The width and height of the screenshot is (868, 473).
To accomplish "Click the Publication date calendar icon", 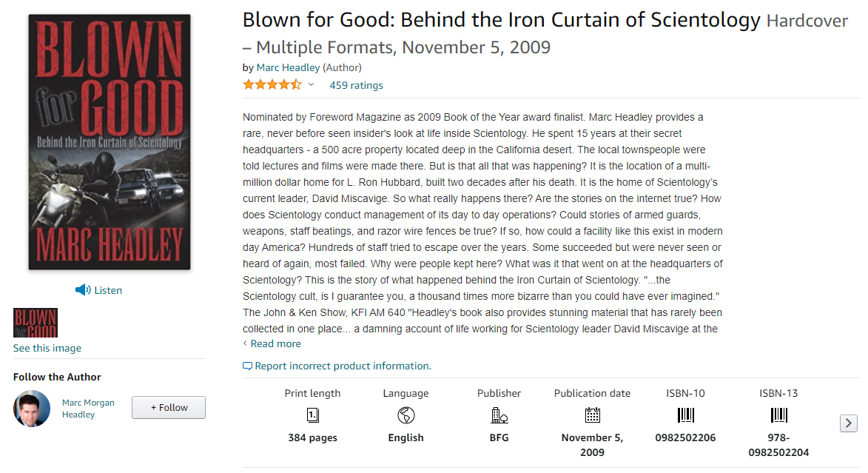I will 592,415.
